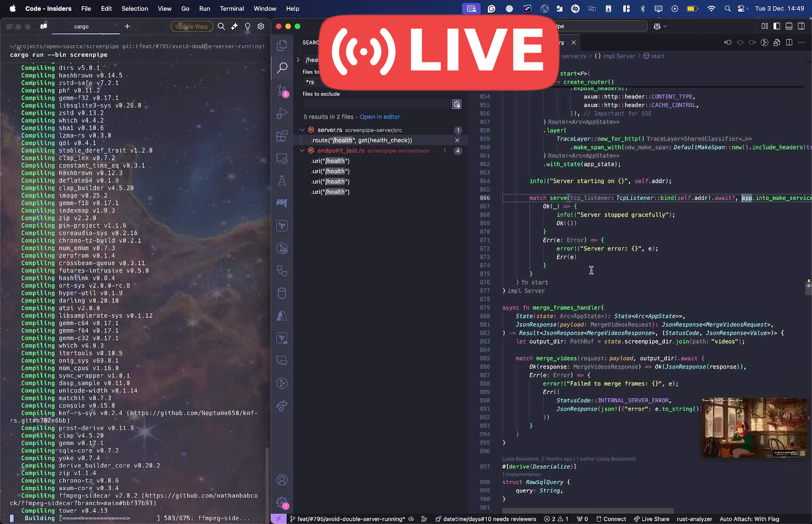Click the Update Warp button
This screenshot has height=524, width=812.
point(191,26)
